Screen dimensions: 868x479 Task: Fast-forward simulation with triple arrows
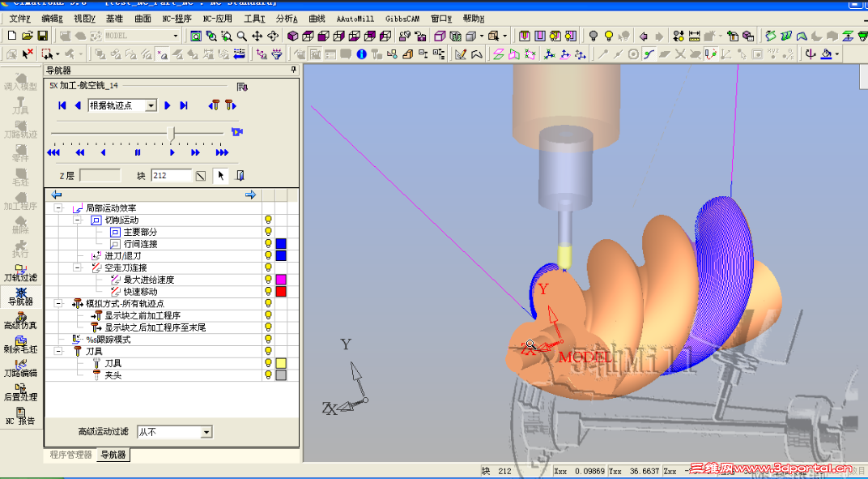click(x=221, y=152)
